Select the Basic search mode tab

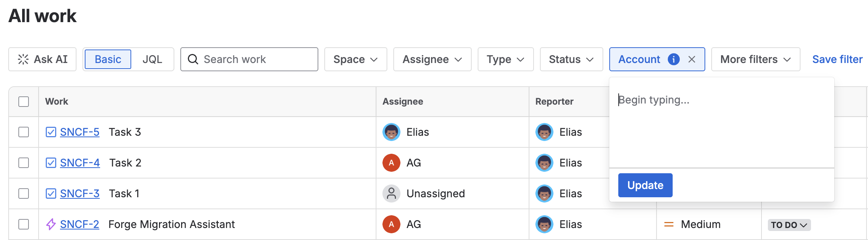[108, 59]
